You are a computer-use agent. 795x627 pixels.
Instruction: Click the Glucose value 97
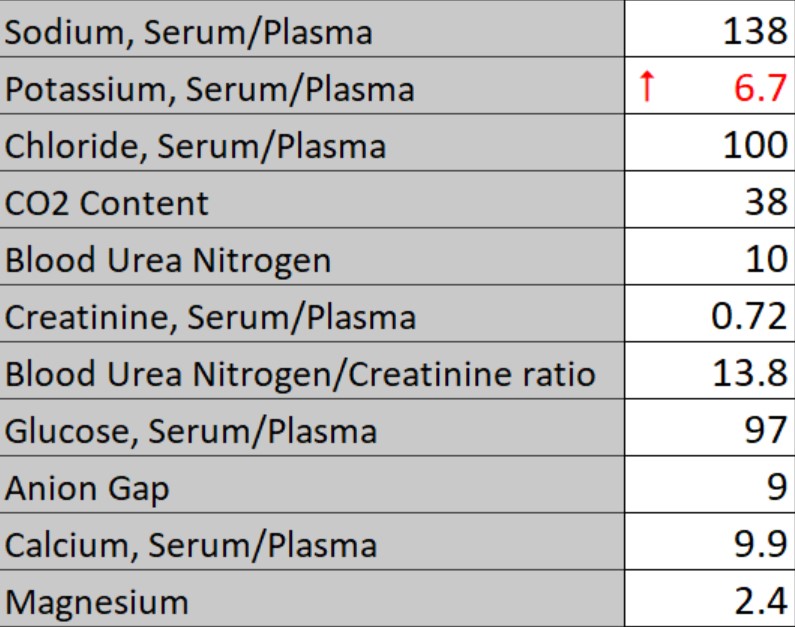click(766, 431)
